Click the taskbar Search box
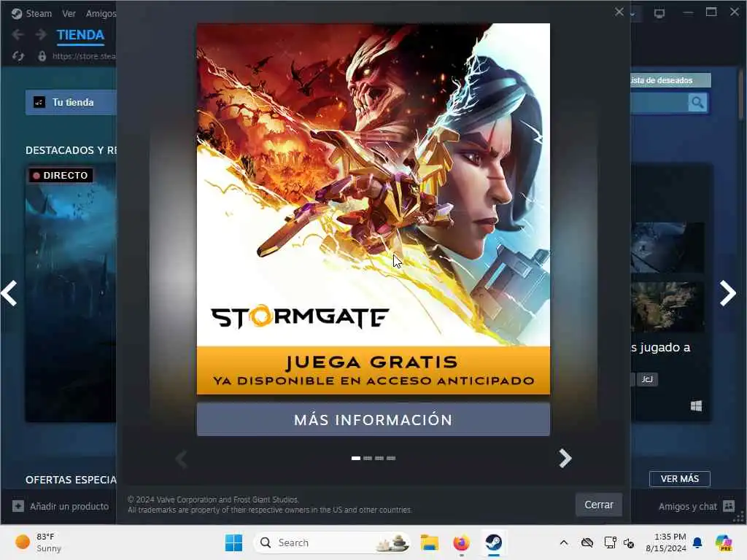747x560 pixels. point(332,542)
